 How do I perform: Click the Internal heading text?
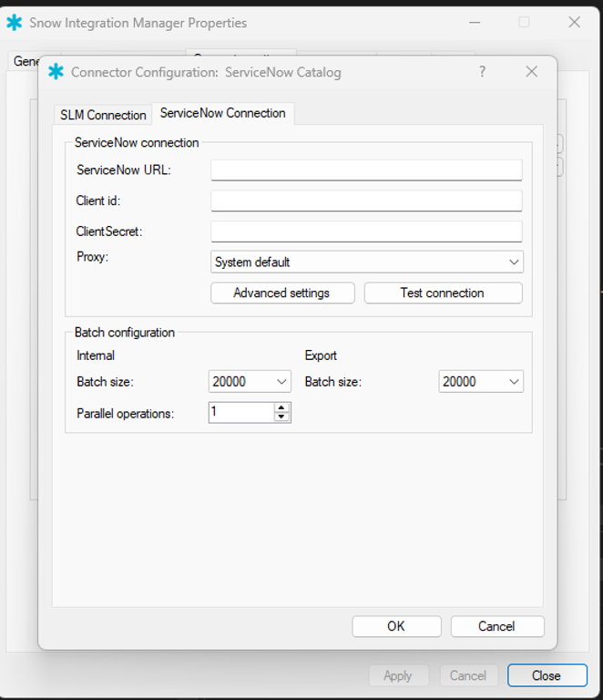coord(96,355)
